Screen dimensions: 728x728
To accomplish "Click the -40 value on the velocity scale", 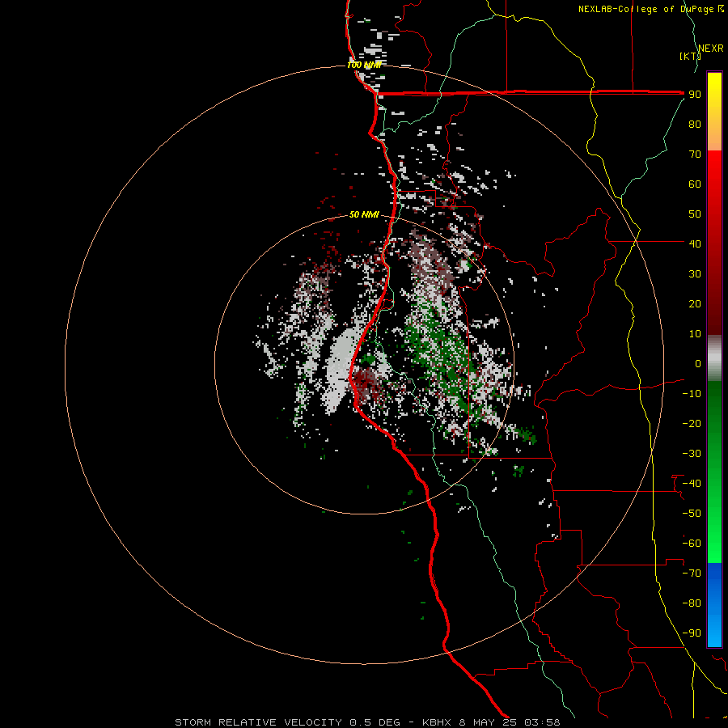I will point(692,484).
